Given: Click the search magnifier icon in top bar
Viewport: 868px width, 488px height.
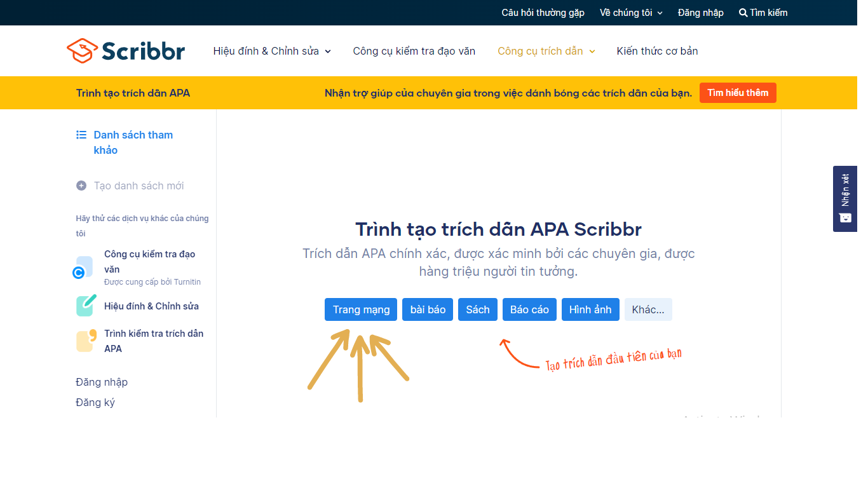Looking at the screenshot, I should point(743,13).
